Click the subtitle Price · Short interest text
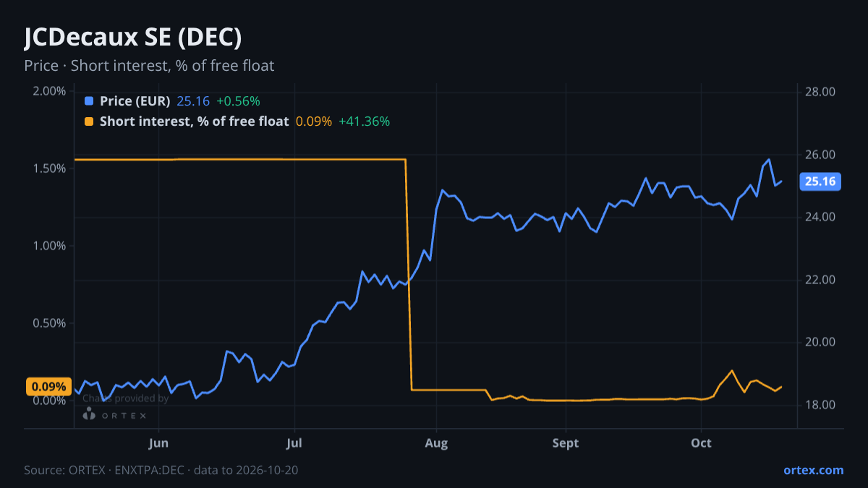 click(149, 66)
